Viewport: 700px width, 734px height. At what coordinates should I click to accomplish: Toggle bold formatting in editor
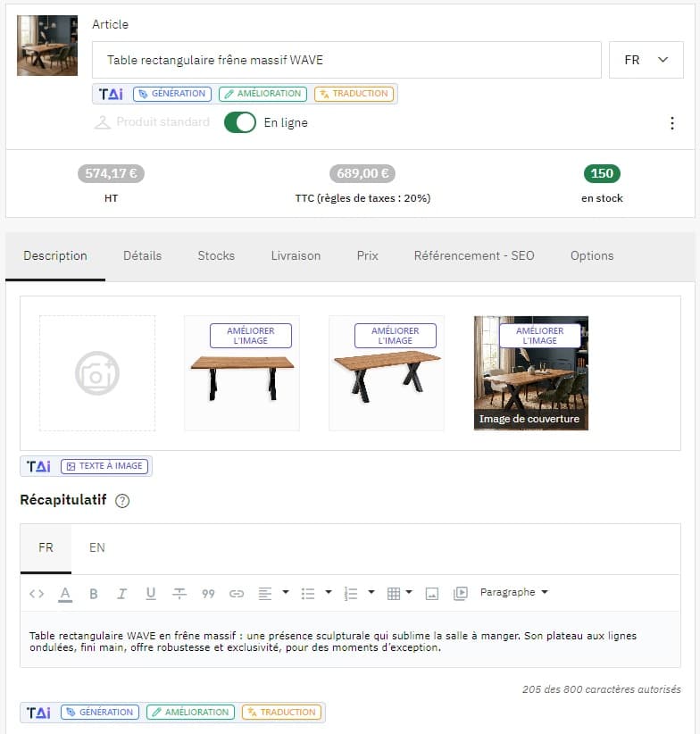tap(94, 594)
